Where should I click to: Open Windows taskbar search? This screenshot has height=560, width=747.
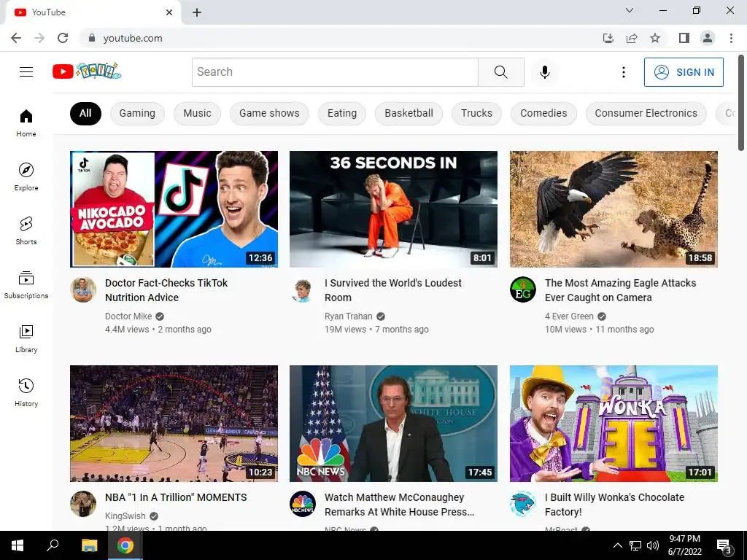pos(53,545)
